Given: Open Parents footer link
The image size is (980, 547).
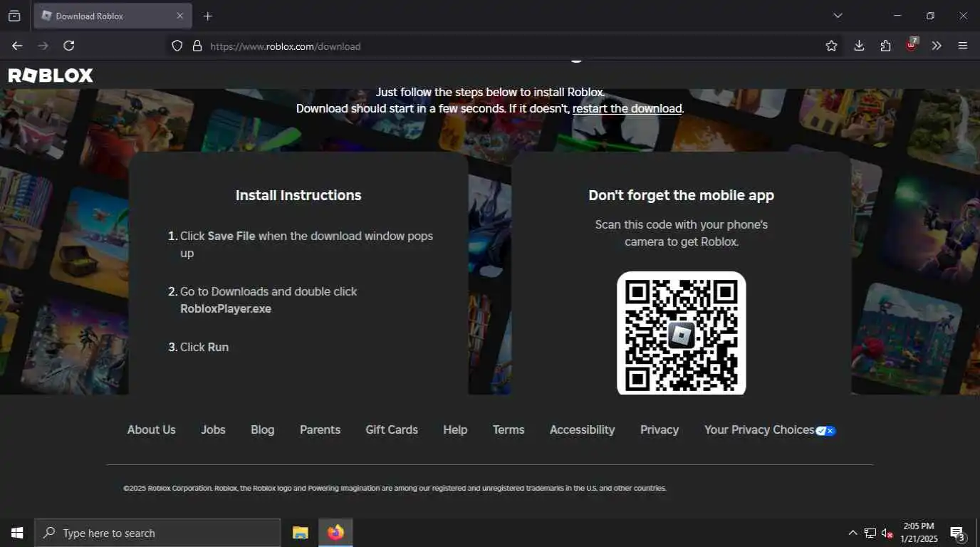Looking at the screenshot, I should tap(320, 429).
